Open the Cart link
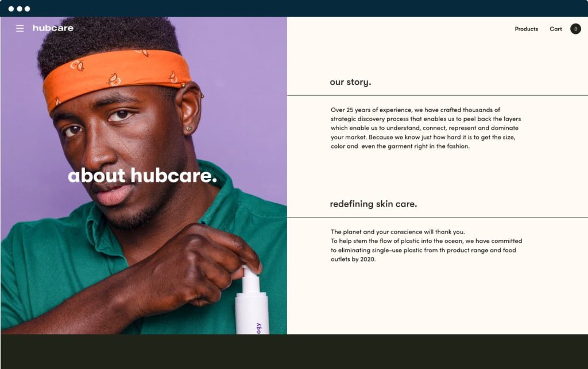 (x=556, y=29)
